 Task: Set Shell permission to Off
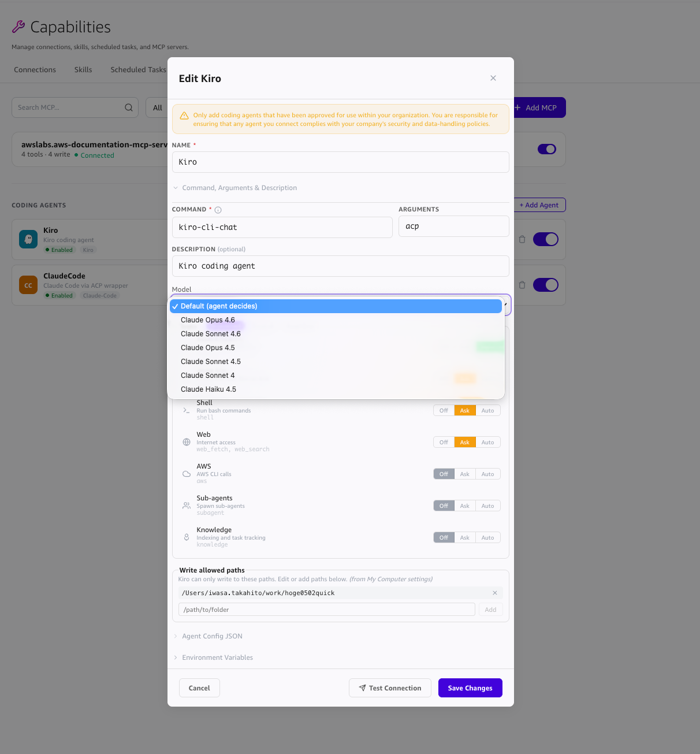click(444, 410)
